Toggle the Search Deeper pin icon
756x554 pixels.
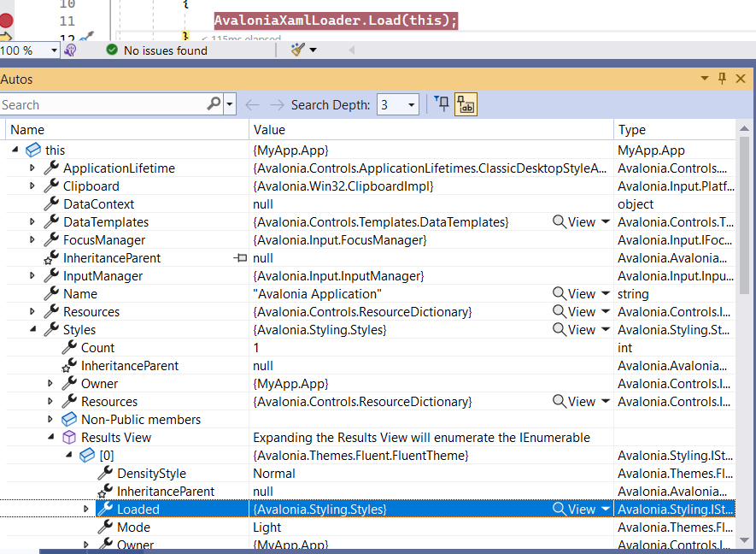[x=441, y=103]
